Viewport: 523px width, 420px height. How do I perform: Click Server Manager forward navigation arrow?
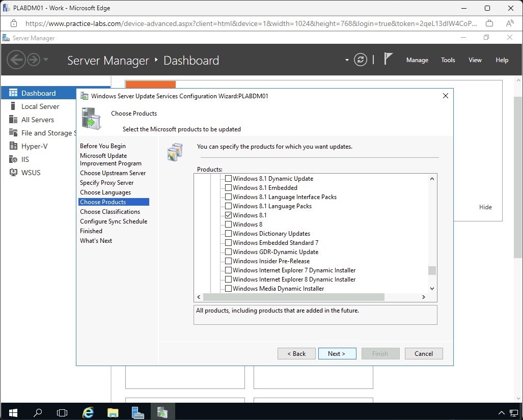pyautogui.click(x=33, y=60)
